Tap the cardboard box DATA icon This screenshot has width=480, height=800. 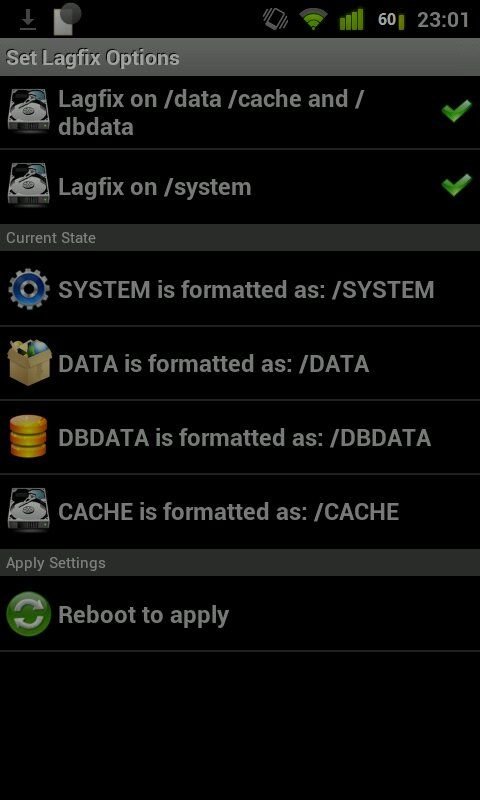point(30,363)
